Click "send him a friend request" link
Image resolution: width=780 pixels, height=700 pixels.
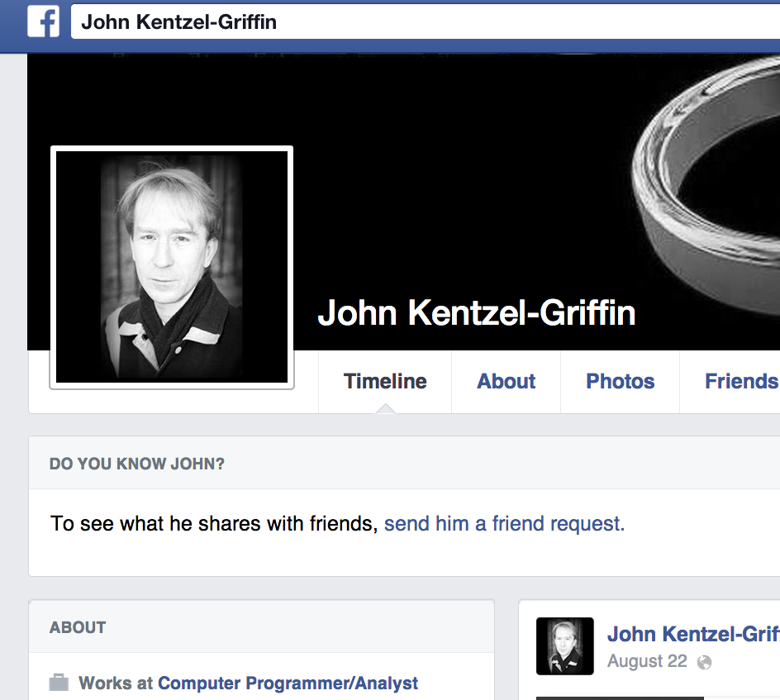click(x=504, y=524)
